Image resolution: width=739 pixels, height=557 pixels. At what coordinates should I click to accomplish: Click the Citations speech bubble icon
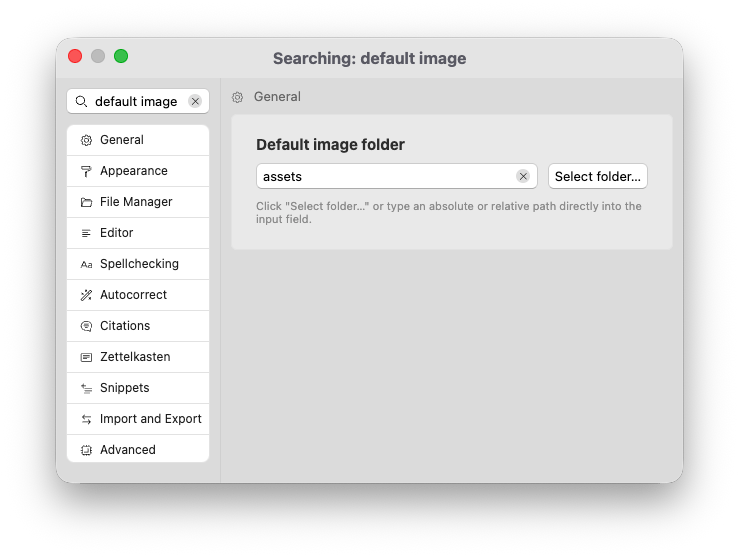tap(86, 326)
